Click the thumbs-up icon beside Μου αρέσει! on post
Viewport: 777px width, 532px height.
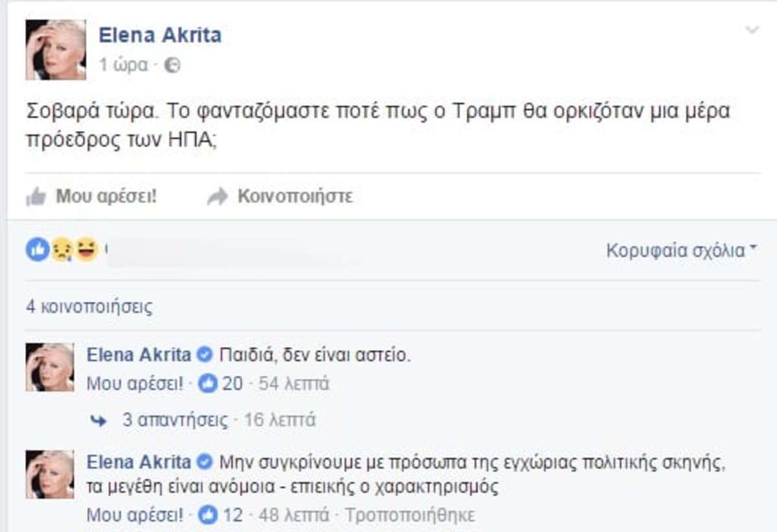click(36, 196)
